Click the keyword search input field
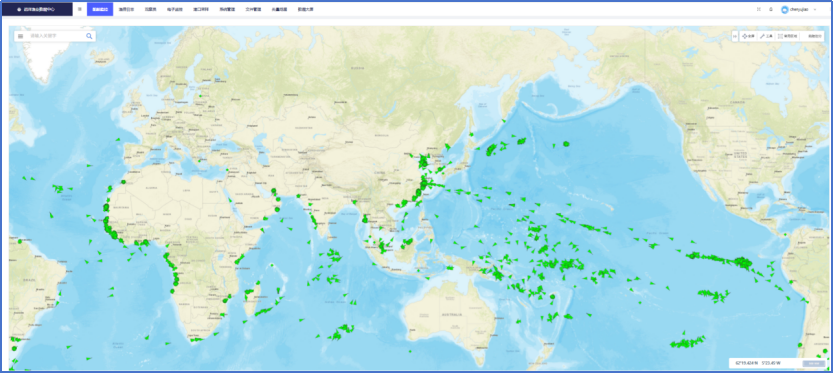Viewport: 833px width, 373px height. point(57,36)
